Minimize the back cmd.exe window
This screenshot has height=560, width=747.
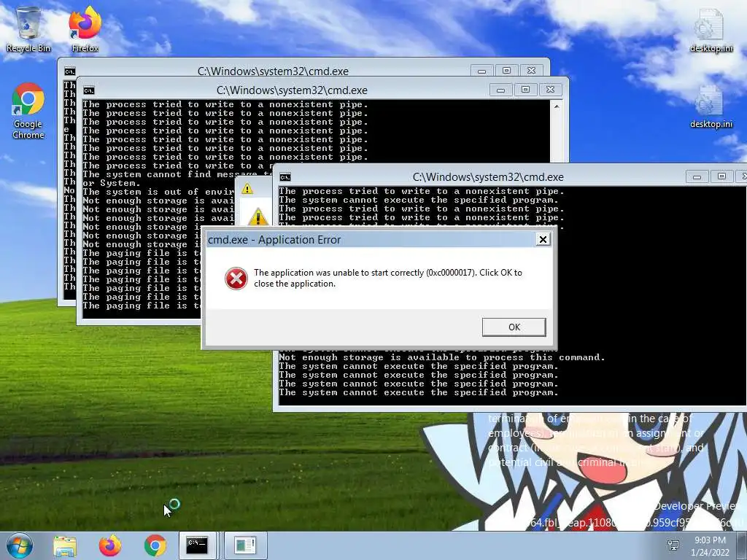point(481,71)
